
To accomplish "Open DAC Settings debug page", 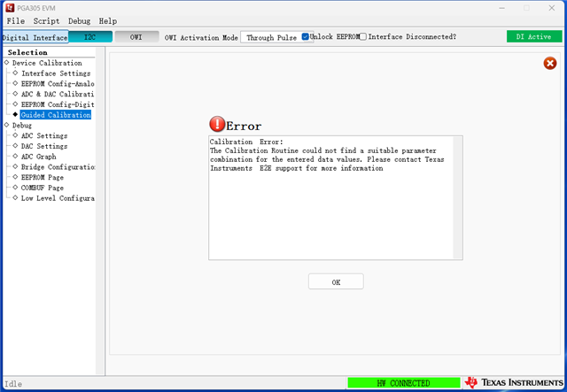I will click(x=44, y=146).
